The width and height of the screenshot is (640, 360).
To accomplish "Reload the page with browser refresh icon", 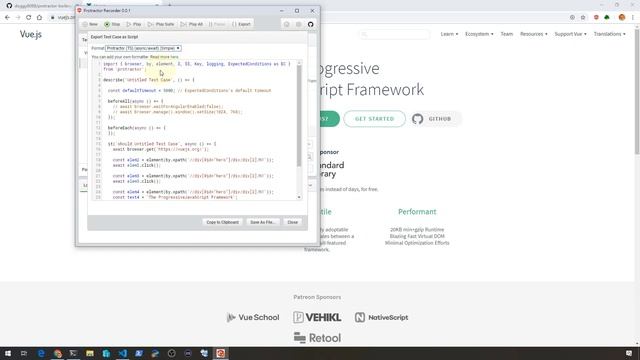I will pyautogui.click(x=29, y=18).
